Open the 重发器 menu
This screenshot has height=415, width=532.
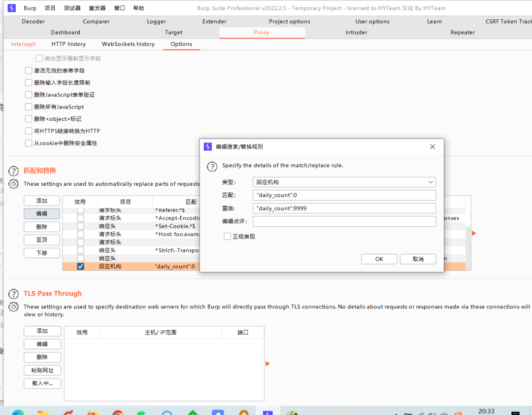tap(97, 8)
